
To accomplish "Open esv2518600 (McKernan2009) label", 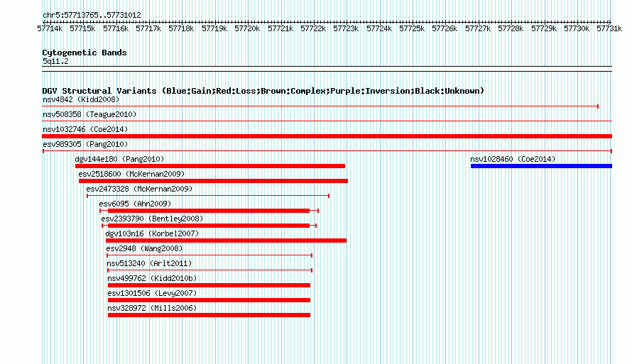I will click(131, 174).
